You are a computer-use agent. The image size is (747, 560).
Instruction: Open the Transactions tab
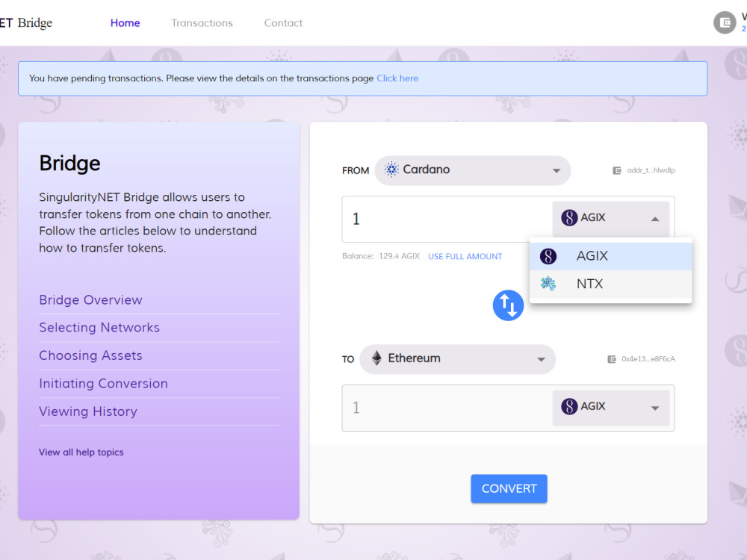click(202, 23)
